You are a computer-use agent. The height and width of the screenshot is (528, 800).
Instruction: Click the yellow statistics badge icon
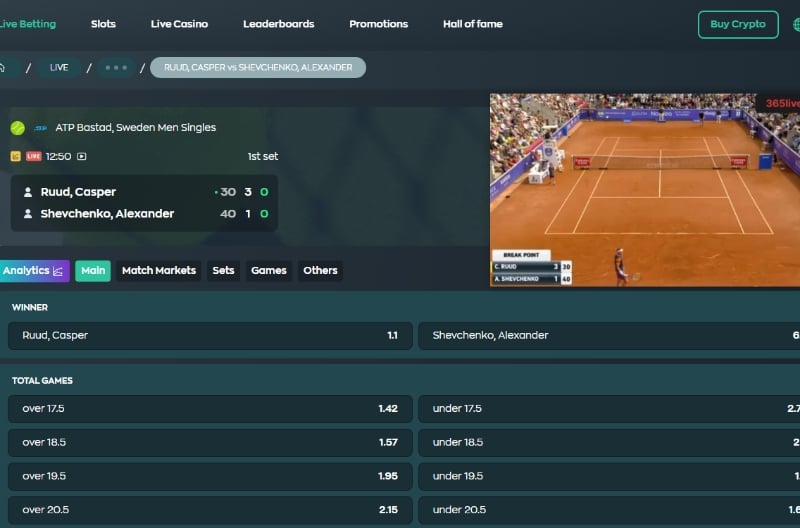(15, 156)
